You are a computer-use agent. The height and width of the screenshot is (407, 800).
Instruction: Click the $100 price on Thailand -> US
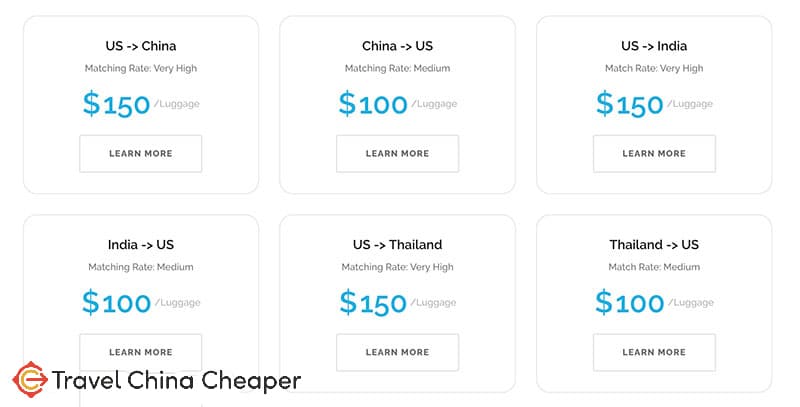[x=630, y=302]
